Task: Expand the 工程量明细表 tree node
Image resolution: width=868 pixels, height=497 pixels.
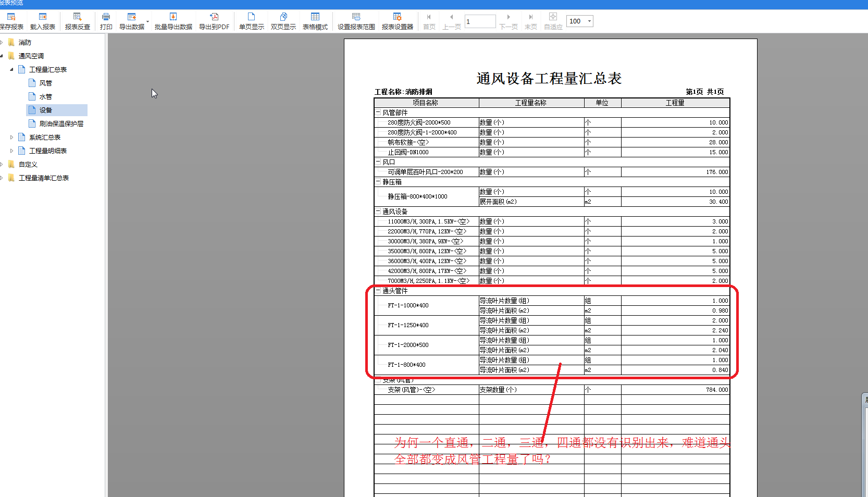Action: [11, 151]
